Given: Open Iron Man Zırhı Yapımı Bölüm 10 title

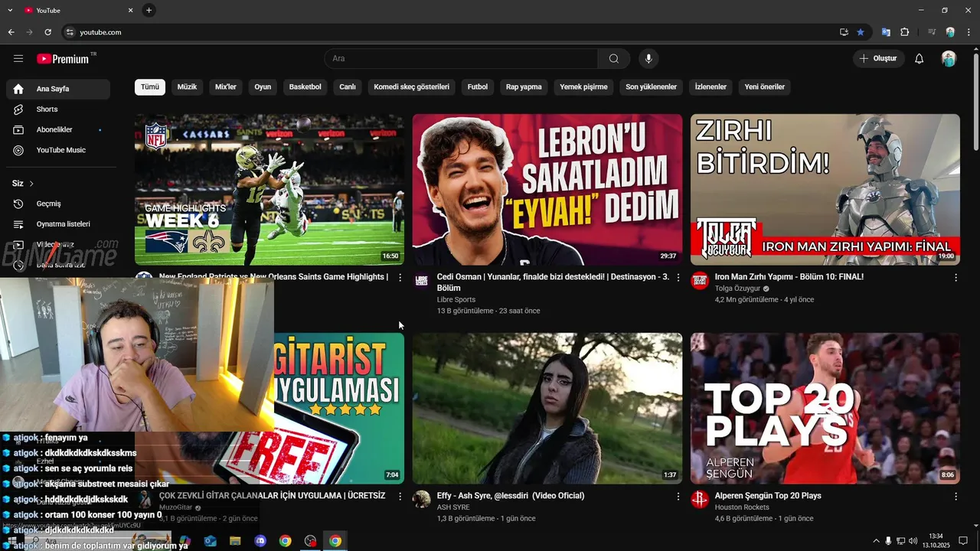Looking at the screenshot, I should tap(789, 277).
